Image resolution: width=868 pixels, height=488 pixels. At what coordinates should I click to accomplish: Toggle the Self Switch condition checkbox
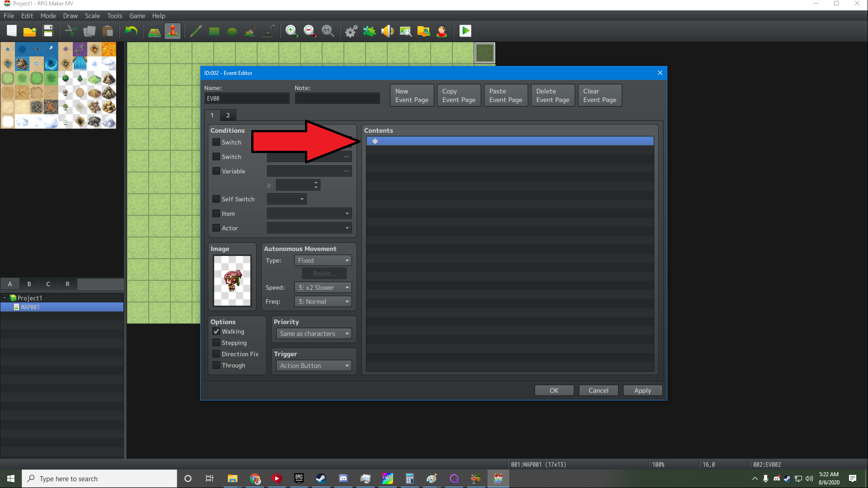(x=216, y=199)
